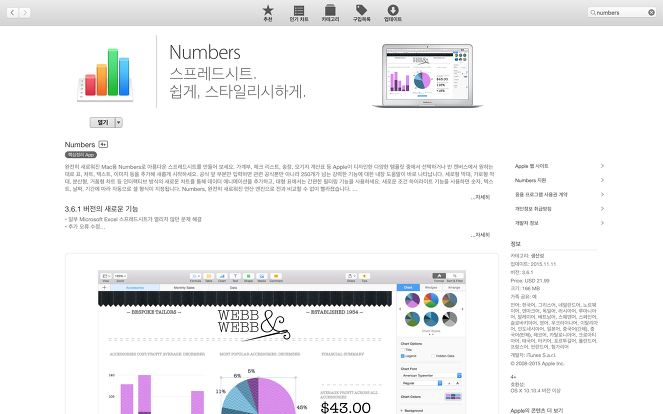Click the 개발자: iTunes S.a.r.l. text

click(533, 355)
